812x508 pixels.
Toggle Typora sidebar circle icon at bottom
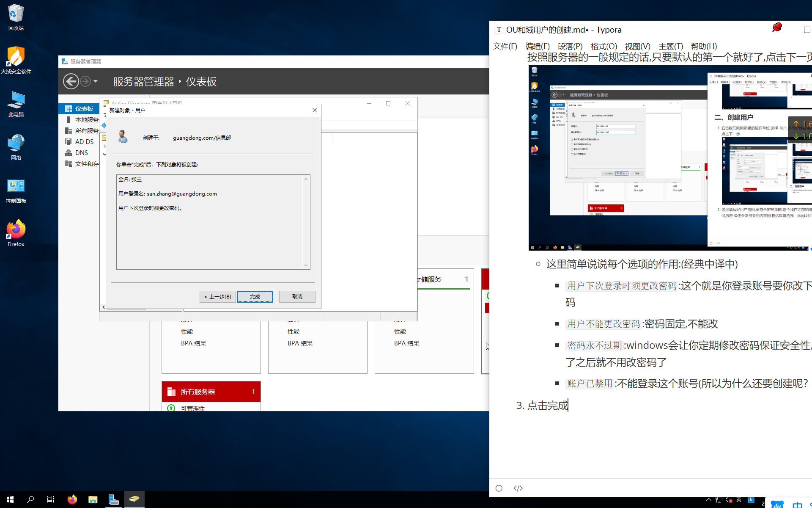pyautogui.click(x=499, y=488)
